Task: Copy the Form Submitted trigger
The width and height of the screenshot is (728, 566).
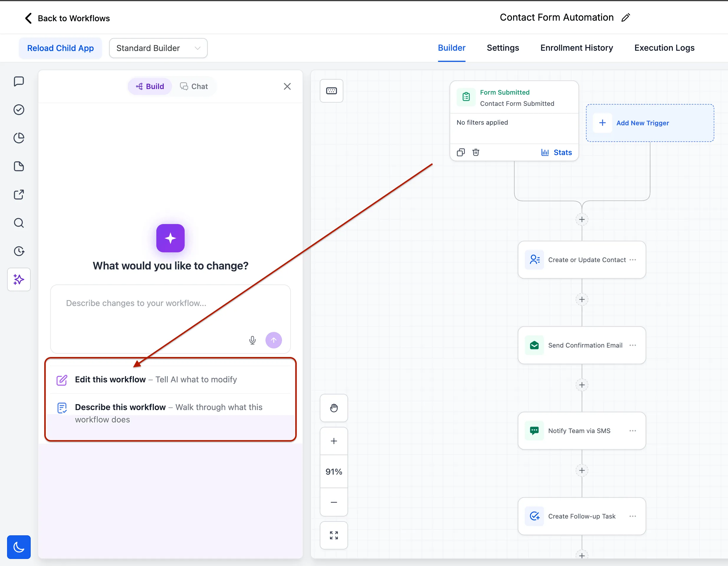Action: (x=461, y=153)
